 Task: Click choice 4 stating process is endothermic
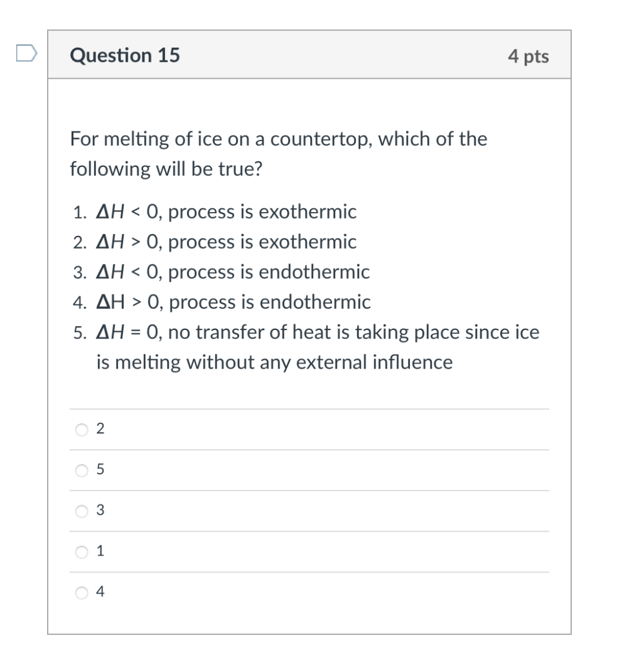pyautogui.click(x=222, y=302)
